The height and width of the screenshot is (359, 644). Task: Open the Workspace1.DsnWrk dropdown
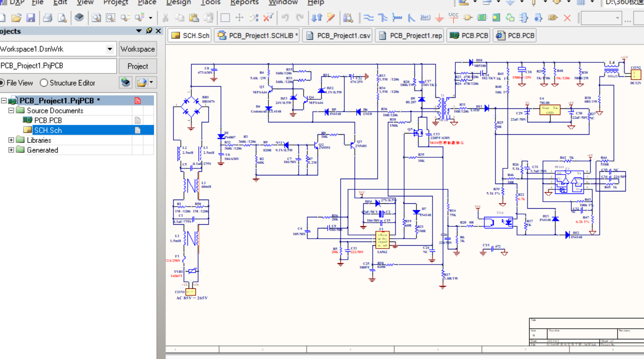110,49
